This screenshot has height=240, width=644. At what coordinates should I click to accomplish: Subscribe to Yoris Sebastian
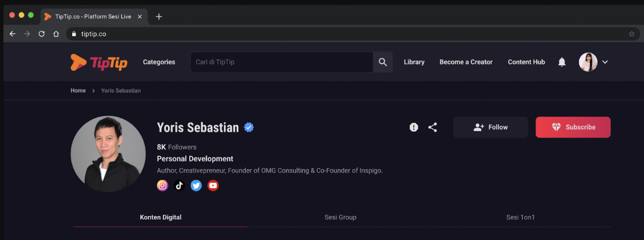tap(573, 127)
